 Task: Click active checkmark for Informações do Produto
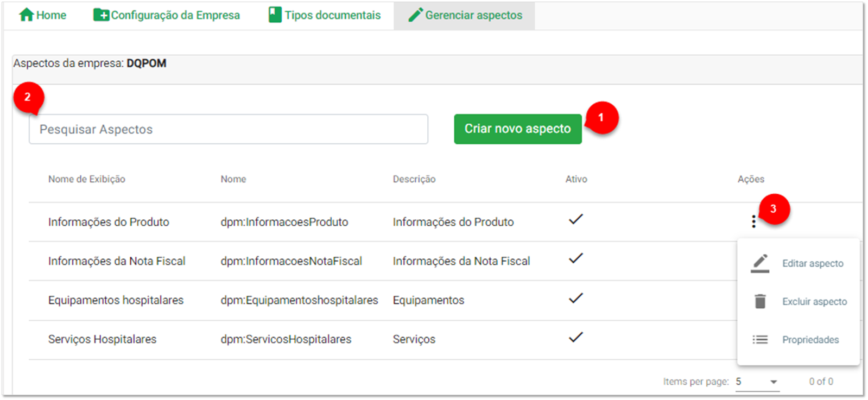pos(575,219)
